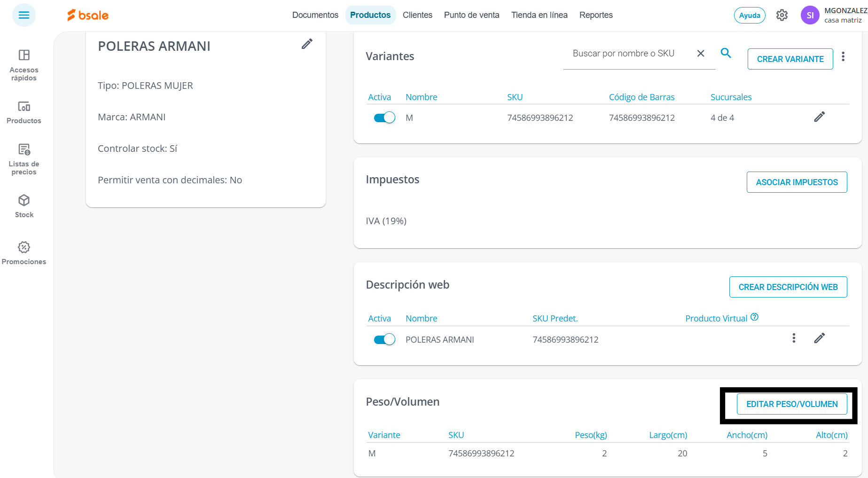Image resolution: width=868 pixels, height=478 pixels.
Task: Open Accesos rápidos in sidebar
Action: pyautogui.click(x=24, y=65)
